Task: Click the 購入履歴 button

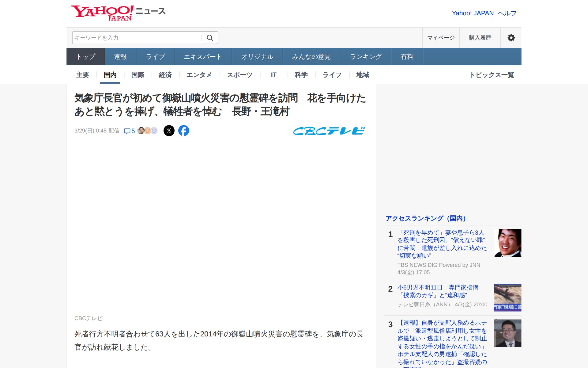Action: pos(480,38)
